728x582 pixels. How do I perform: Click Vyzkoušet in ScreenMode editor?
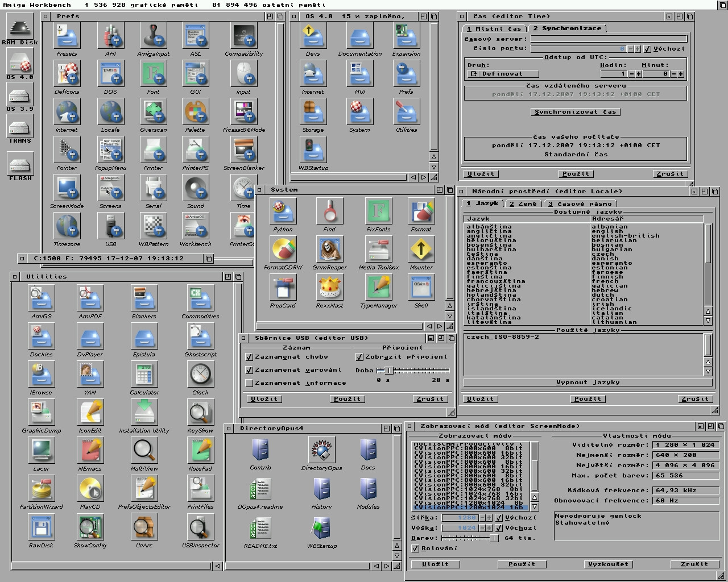click(x=609, y=564)
